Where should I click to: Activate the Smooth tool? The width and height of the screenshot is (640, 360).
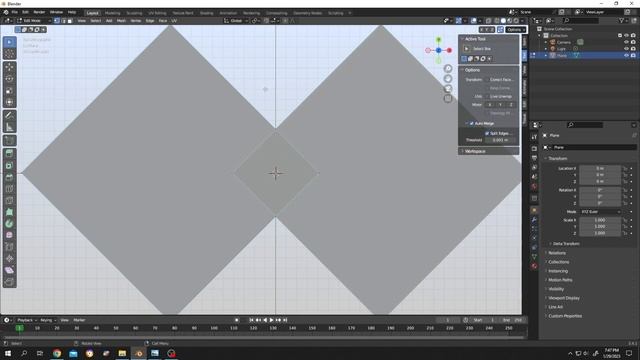pos(9,236)
